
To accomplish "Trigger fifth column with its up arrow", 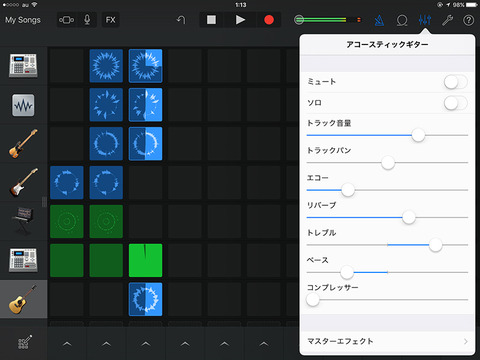I will (224, 344).
